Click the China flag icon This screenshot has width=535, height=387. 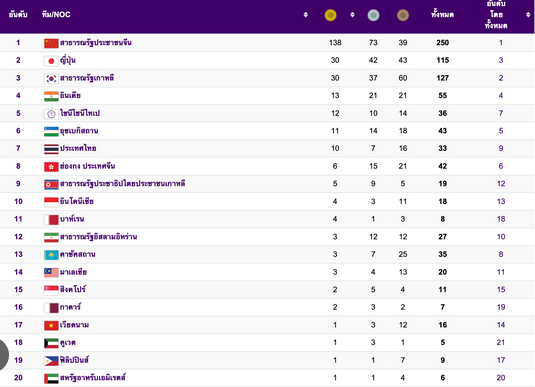pyautogui.click(x=51, y=43)
